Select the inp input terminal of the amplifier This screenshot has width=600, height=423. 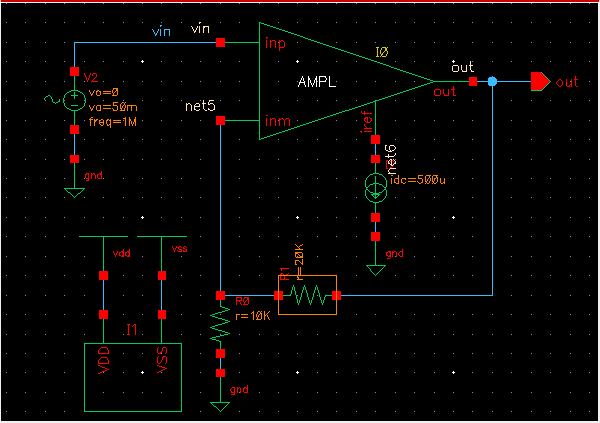tap(276, 43)
